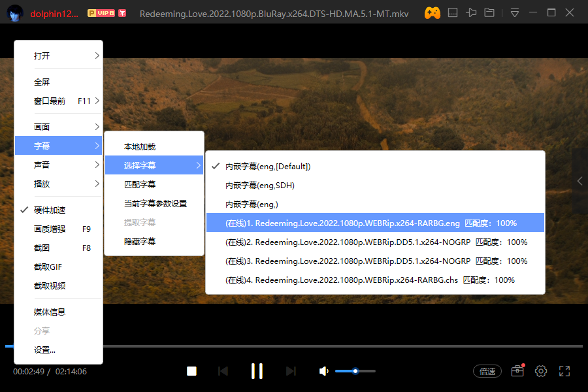Open the 倍速 playback speed control

pyautogui.click(x=487, y=370)
